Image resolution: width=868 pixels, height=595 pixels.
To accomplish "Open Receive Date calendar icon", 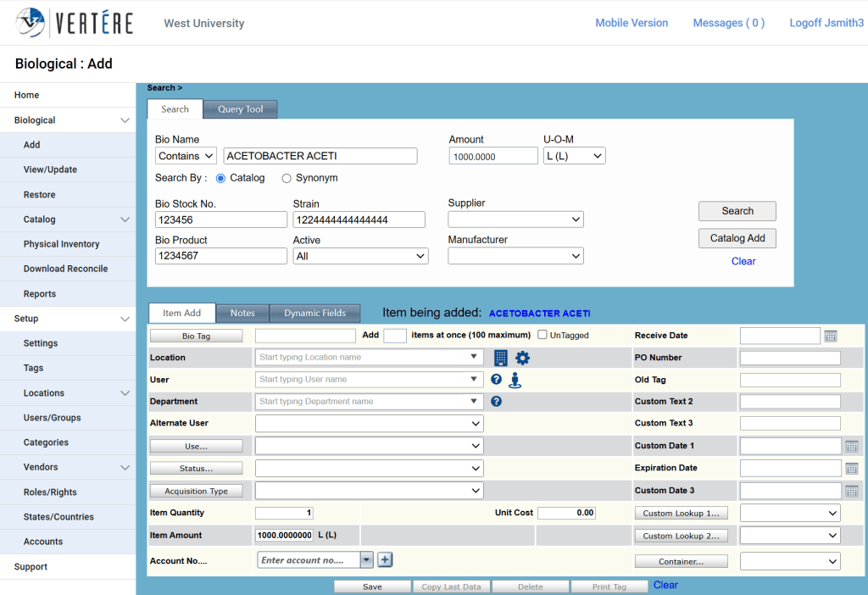I will [x=831, y=336].
